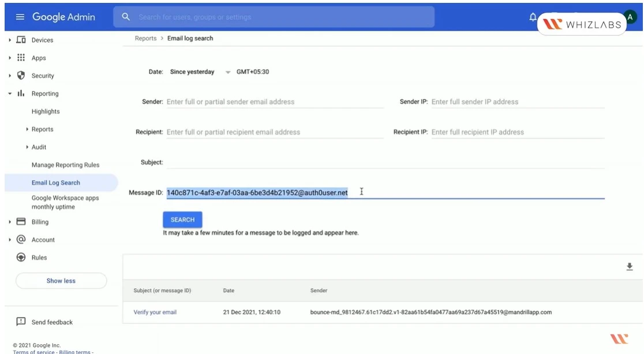
Task: Focus the Recipient IP field
Action: coord(518,132)
